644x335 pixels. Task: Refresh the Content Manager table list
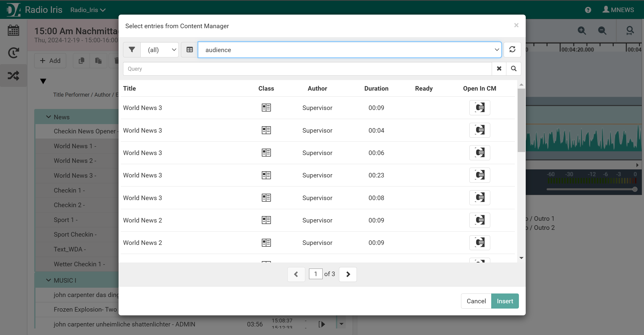coord(512,50)
